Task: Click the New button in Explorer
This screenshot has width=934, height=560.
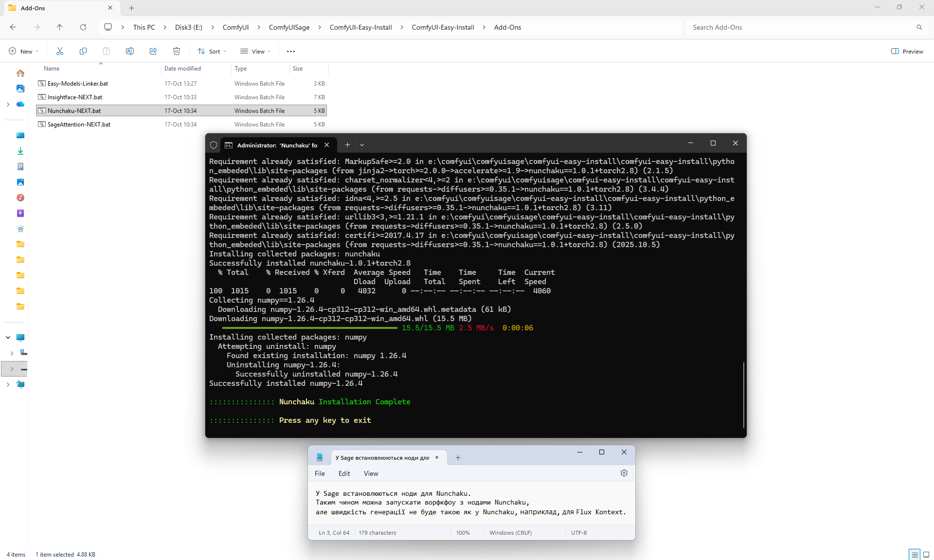Action: [x=23, y=51]
